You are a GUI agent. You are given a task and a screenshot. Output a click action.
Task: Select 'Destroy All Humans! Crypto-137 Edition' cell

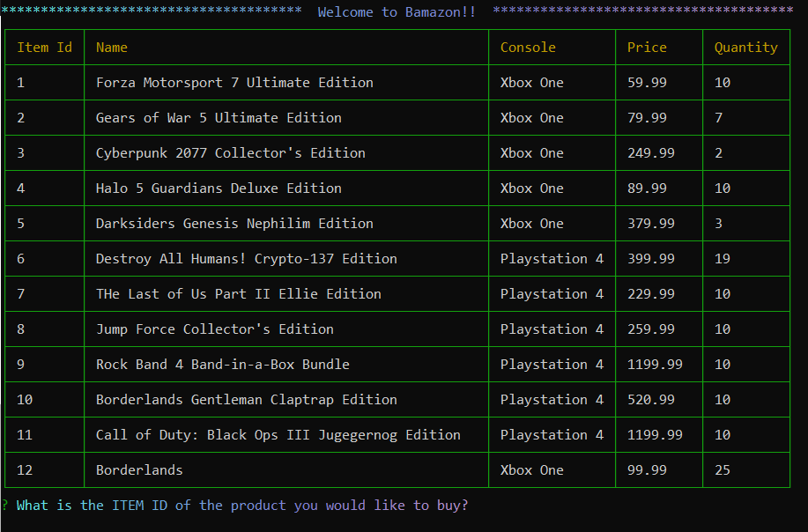click(x=247, y=259)
